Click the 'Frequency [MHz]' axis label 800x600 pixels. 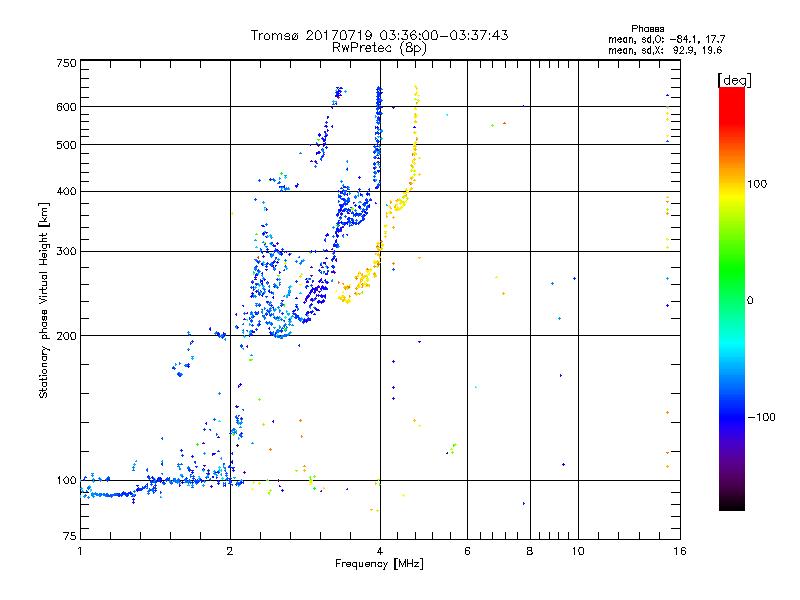coord(379,564)
